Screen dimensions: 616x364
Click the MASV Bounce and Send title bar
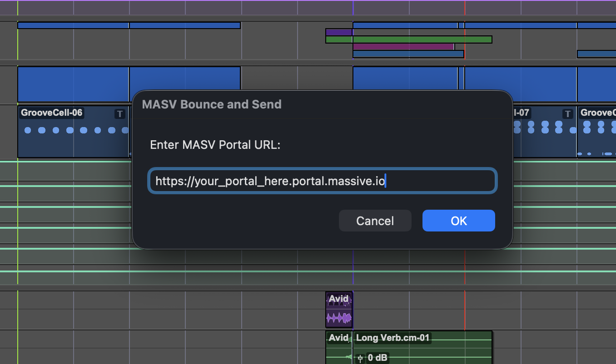[x=211, y=104]
